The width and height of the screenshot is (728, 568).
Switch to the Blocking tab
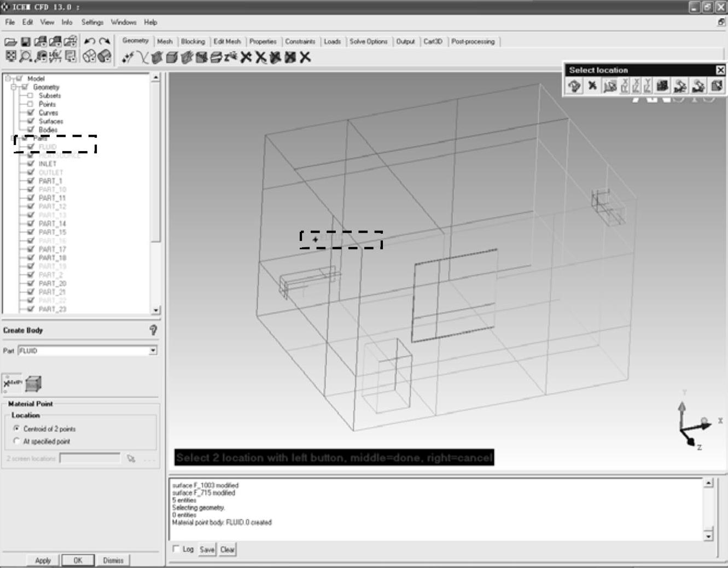tap(193, 42)
